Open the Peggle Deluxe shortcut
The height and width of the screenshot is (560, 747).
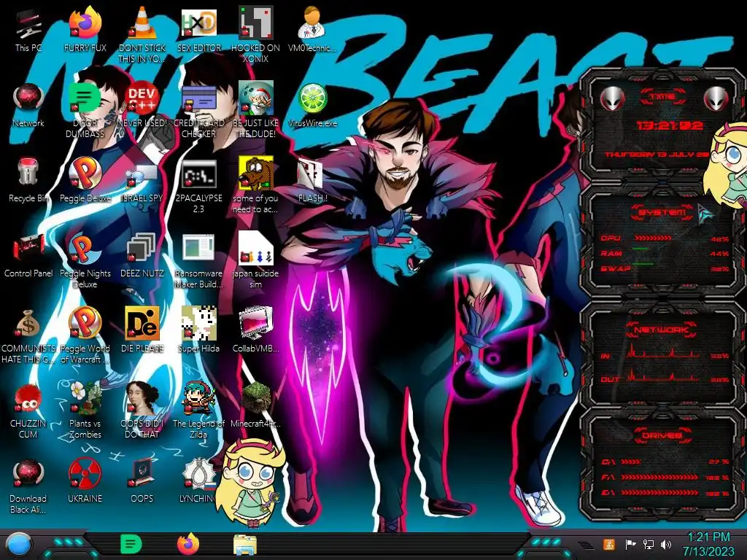click(85, 180)
